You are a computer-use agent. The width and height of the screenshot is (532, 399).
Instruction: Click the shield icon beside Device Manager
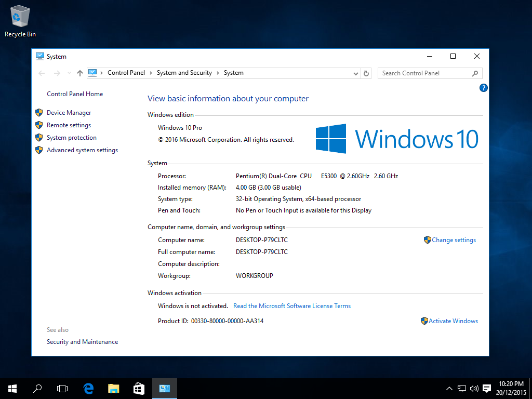point(39,113)
